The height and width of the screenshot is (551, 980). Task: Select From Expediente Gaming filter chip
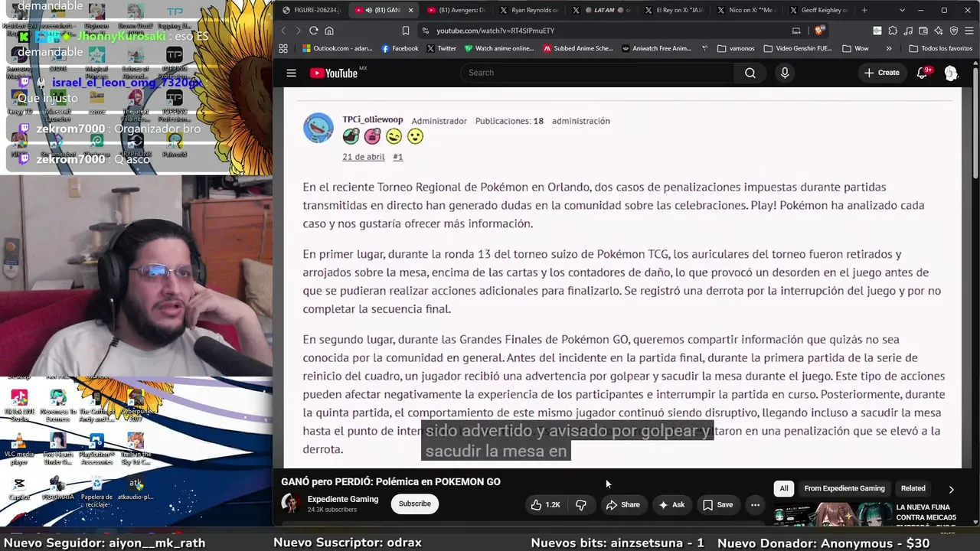844,488
